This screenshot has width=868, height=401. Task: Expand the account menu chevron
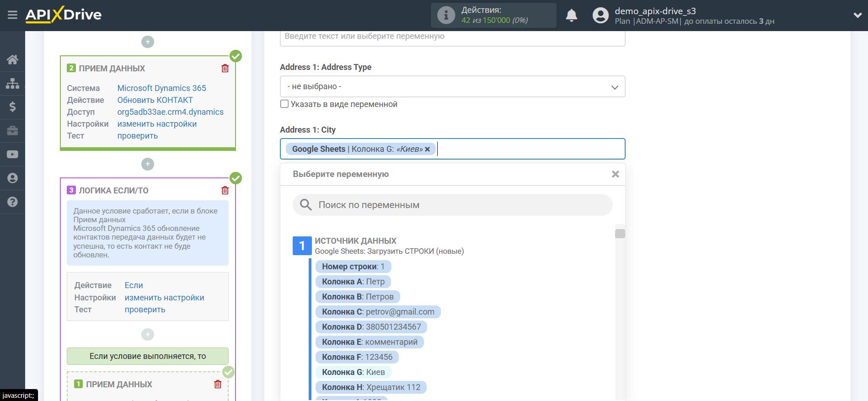click(857, 15)
